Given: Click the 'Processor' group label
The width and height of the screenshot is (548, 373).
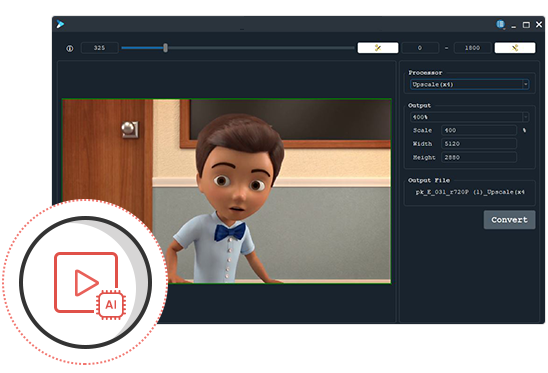Looking at the screenshot, I should click(425, 73).
